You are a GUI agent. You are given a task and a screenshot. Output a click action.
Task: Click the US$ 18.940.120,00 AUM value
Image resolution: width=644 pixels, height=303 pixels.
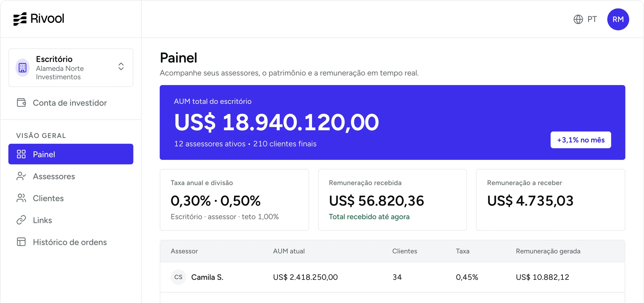click(276, 122)
